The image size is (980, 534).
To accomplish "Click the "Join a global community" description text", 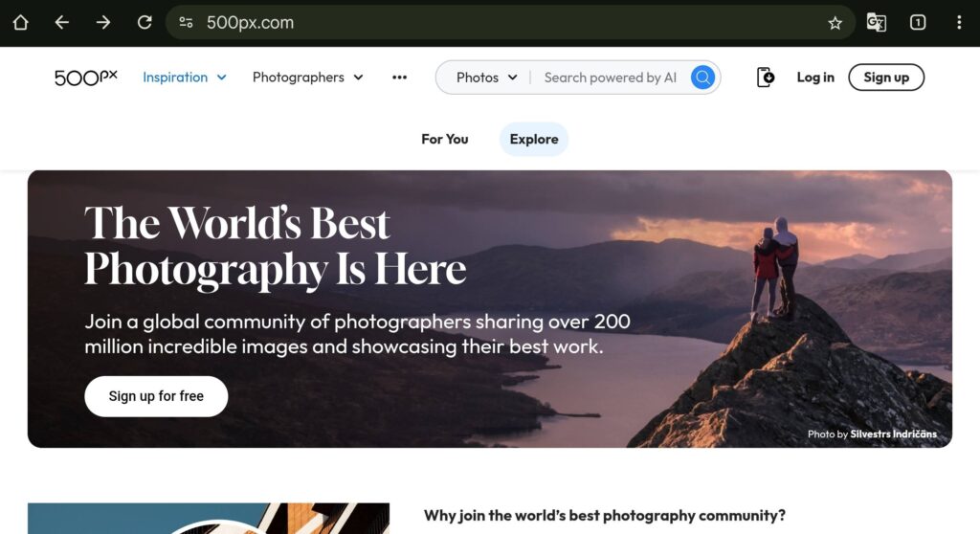I will 358,334.
